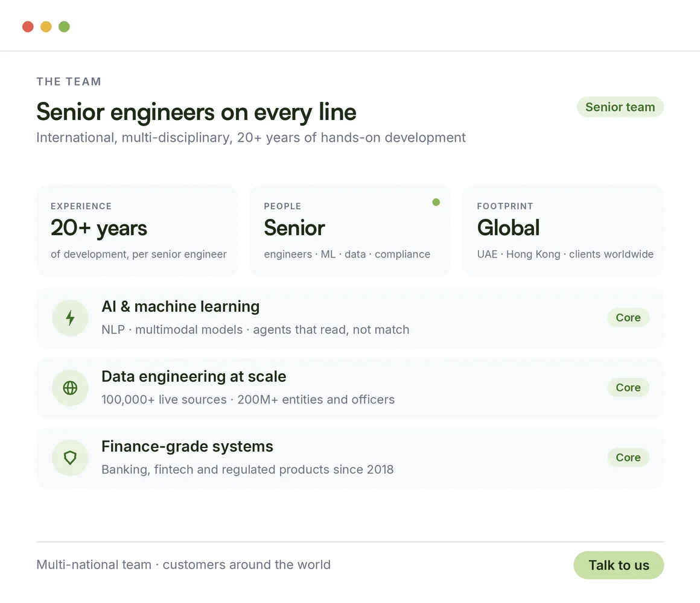Click the yellow window minimize dot

click(46, 27)
